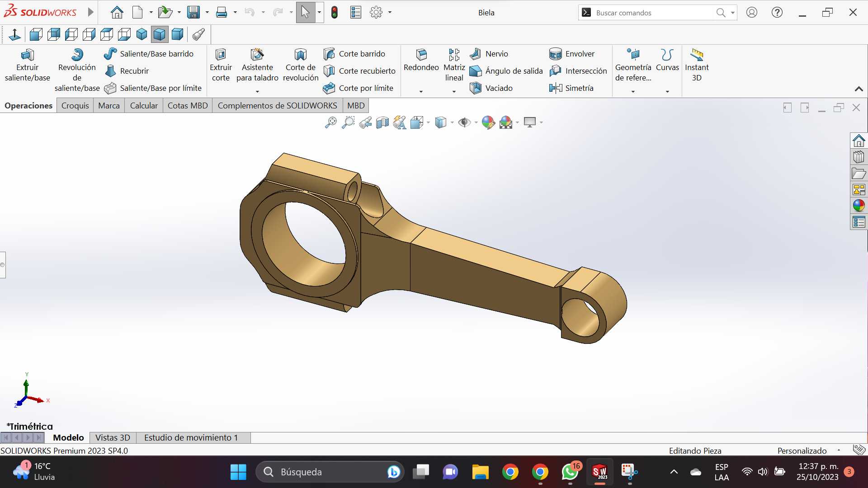Open the edit appearance color sphere
The image size is (868, 488).
click(x=488, y=122)
